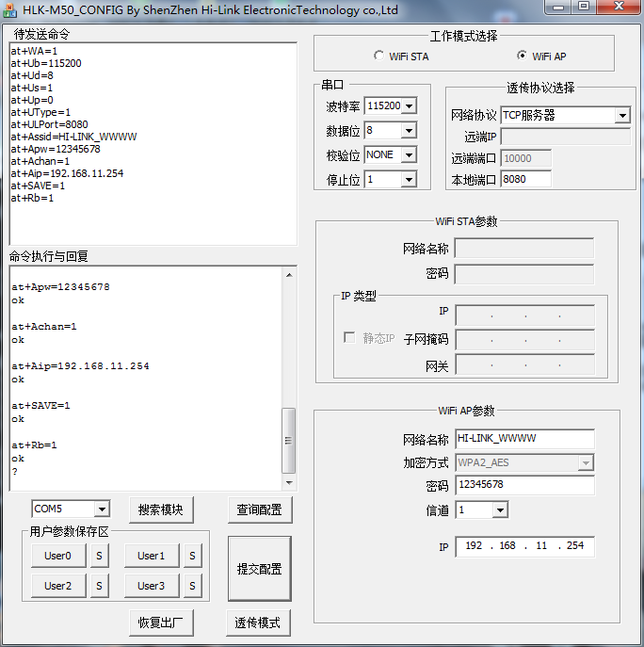This screenshot has width=644, height=647.
Task: Select the WiFi STA work mode
Action: pos(379,57)
